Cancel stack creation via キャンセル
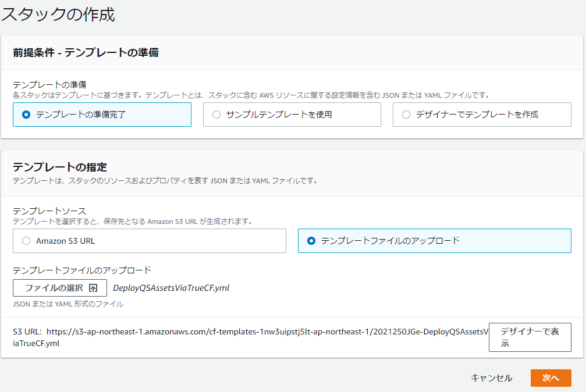 coord(491,377)
